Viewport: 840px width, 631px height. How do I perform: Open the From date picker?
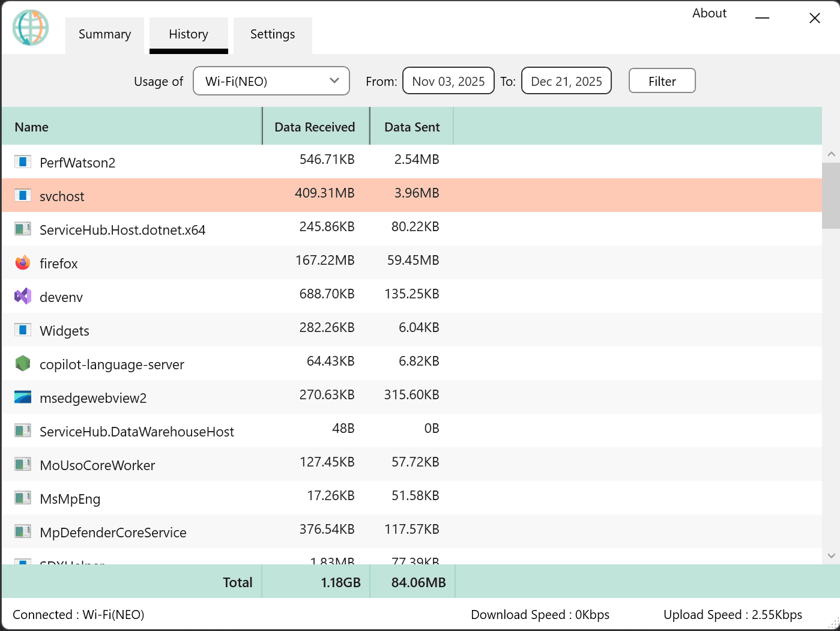(448, 80)
